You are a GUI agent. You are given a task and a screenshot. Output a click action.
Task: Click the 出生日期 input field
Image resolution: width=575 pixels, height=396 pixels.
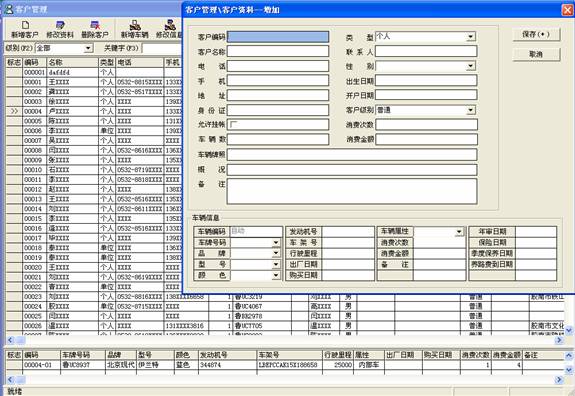(x=426, y=81)
